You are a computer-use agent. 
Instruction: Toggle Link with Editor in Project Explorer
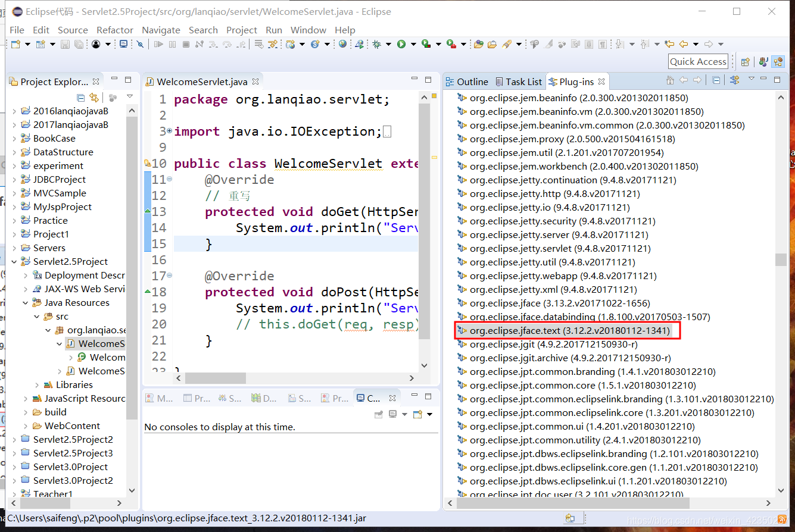[94, 97]
